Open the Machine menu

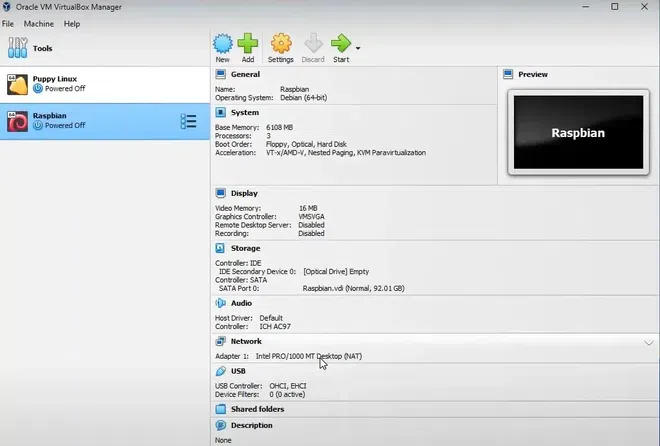[39, 23]
